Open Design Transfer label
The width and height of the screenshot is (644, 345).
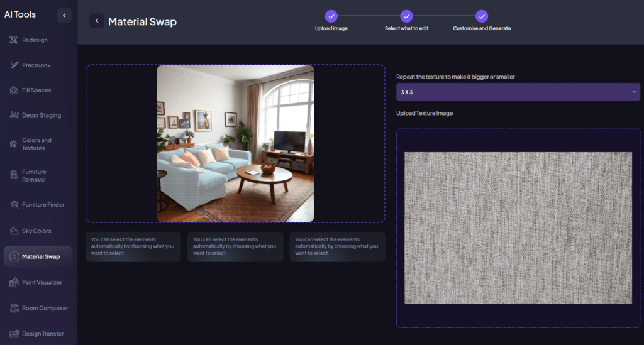point(43,334)
